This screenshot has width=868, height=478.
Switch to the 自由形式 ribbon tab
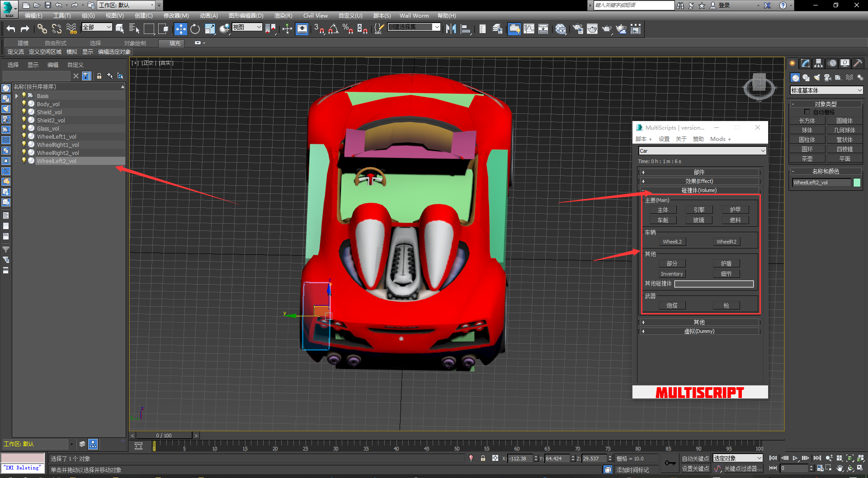coord(56,43)
